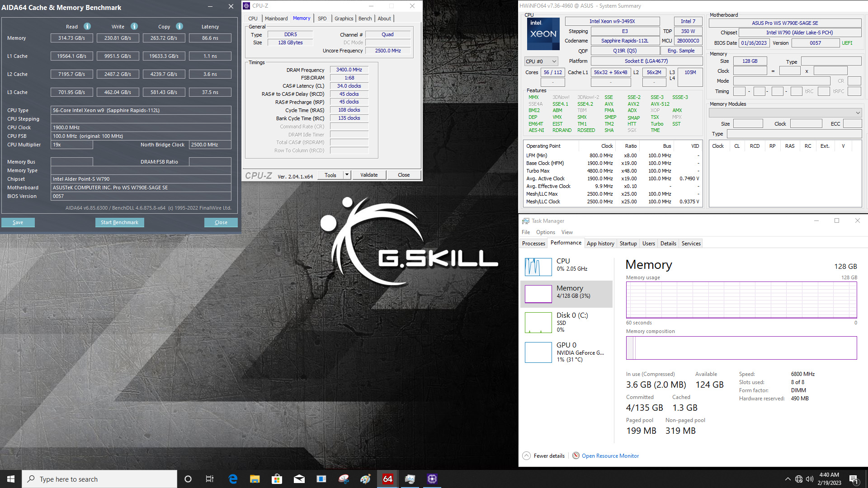Click the volume tray icon
This screenshot has height=488, width=868.
810,479
